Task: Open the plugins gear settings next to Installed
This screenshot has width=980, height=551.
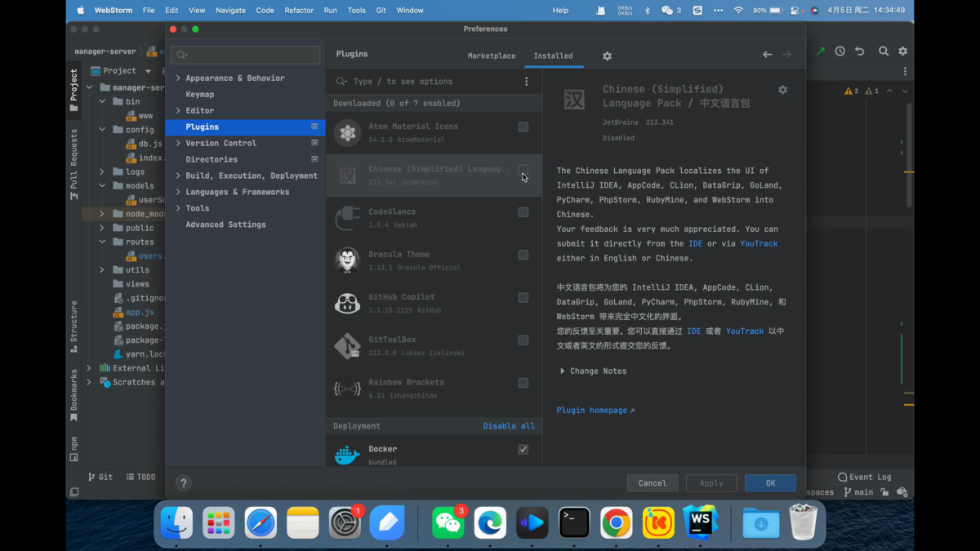Action: click(x=607, y=56)
